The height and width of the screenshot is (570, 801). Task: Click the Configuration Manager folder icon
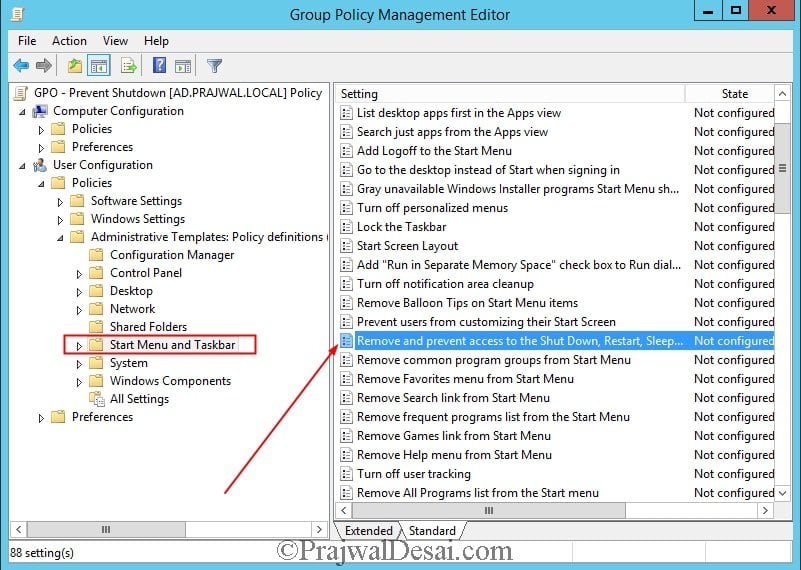96,255
